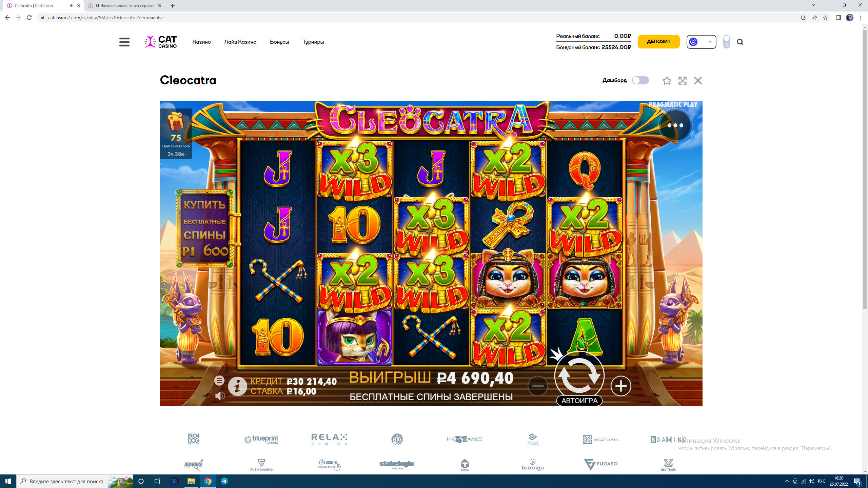
Task: Expand the user profile dropdown
Action: (x=701, y=42)
